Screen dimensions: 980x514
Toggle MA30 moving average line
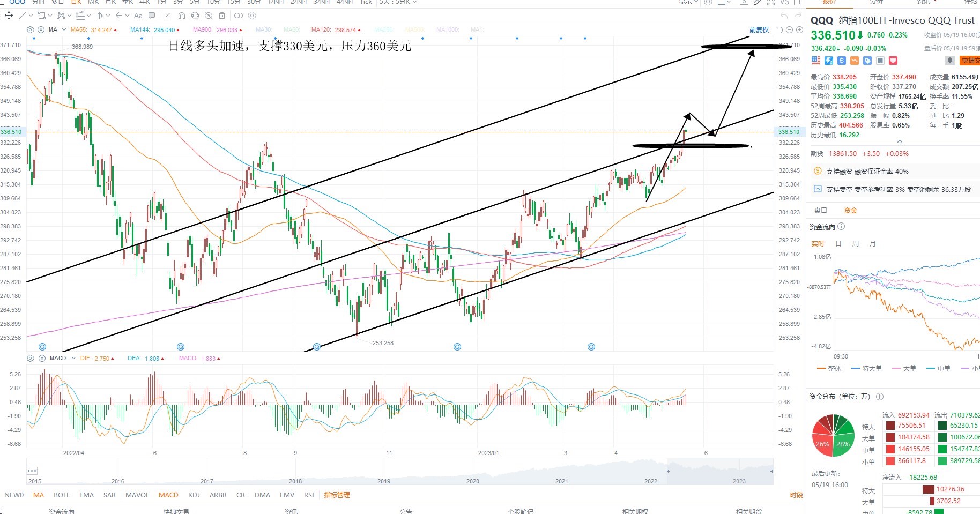pyautogui.click(x=263, y=30)
